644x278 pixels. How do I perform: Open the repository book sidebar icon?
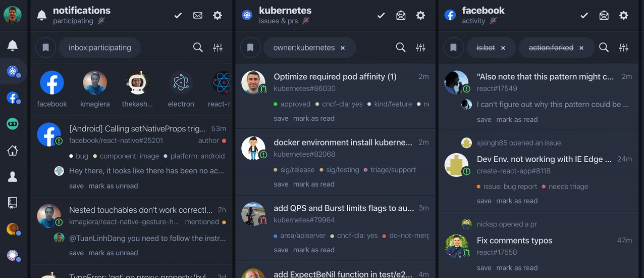pos(13,203)
